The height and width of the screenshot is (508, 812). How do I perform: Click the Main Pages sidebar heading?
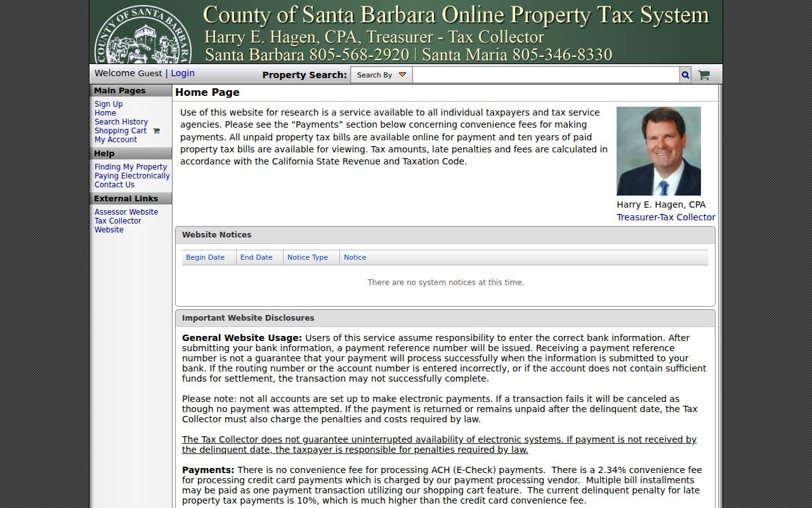pos(131,91)
